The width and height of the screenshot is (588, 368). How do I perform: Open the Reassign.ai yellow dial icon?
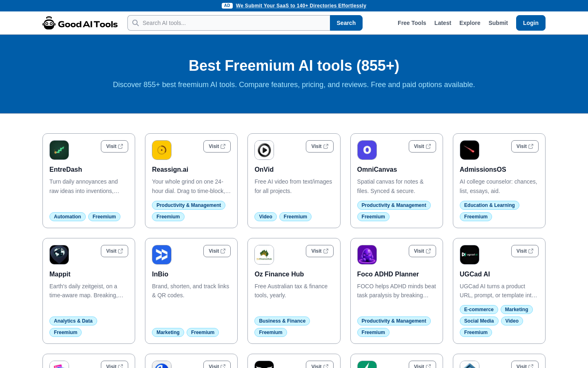pyautogui.click(x=162, y=150)
